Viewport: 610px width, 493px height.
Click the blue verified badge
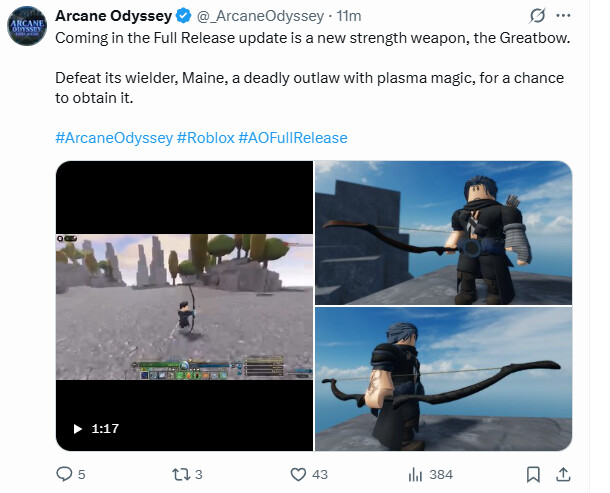(x=184, y=16)
